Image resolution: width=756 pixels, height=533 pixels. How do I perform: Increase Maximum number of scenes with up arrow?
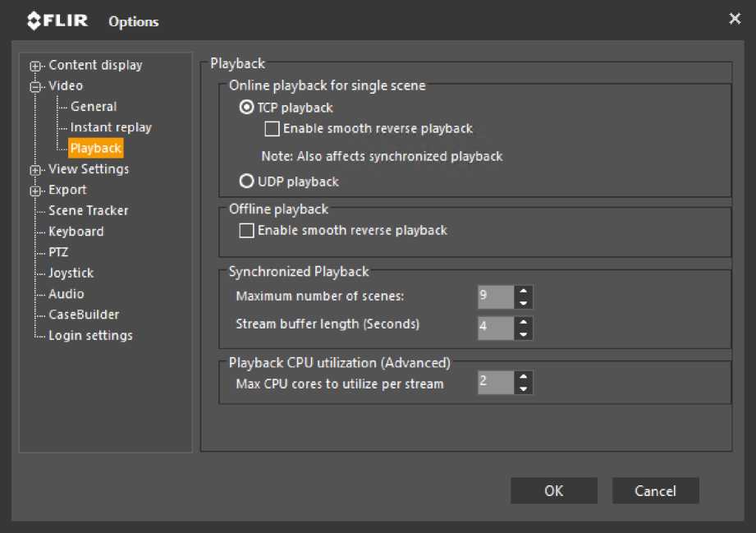point(523,291)
